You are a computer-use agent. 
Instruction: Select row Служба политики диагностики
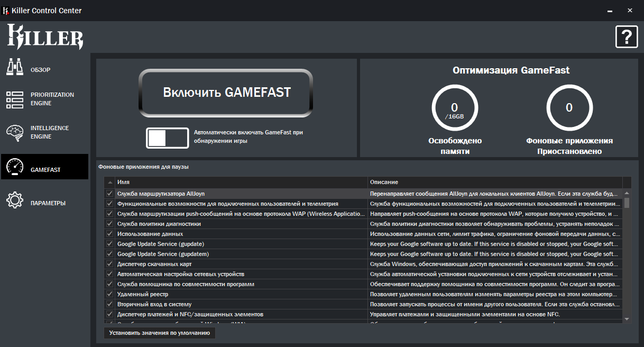[364, 224]
